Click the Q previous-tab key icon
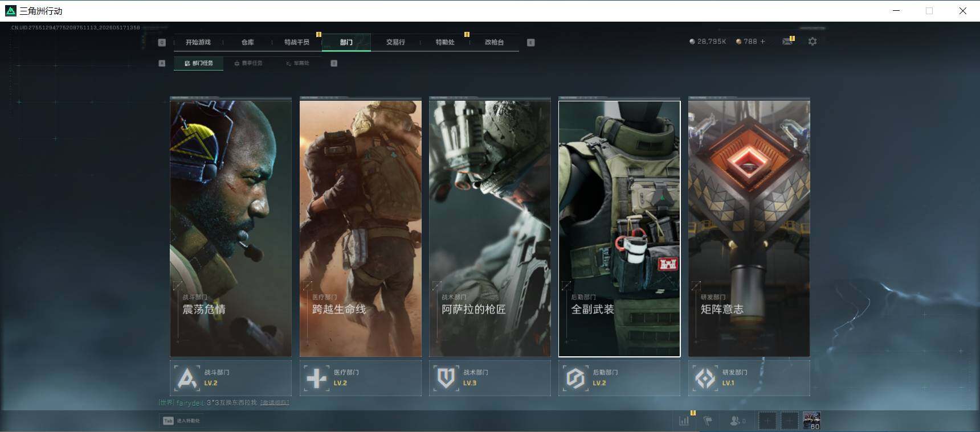 click(162, 43)
